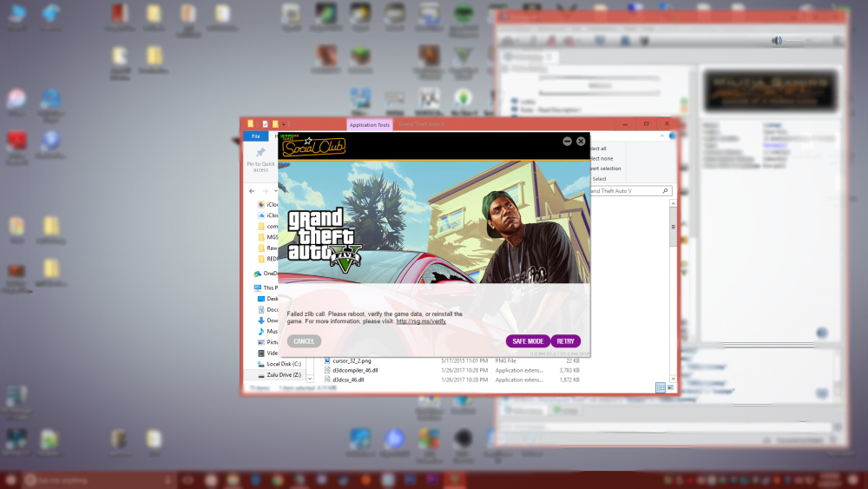The image size is (868, 489).
Task: Switch Explorer to large thumbnails view
Action: click(x=670, y=387)
